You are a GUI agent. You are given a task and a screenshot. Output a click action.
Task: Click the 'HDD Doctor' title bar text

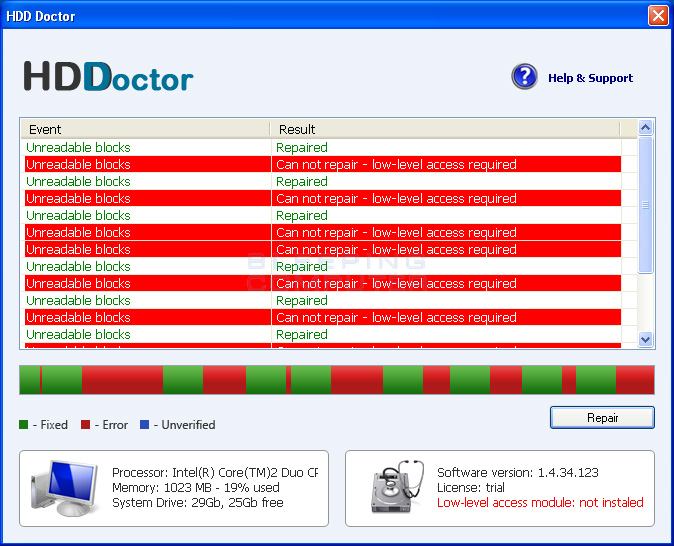pos(40,16)
